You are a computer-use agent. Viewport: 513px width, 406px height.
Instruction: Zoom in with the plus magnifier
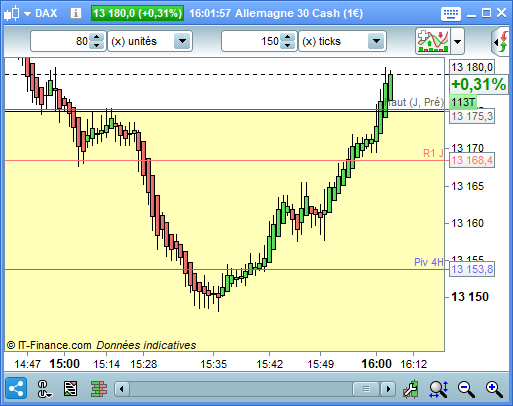click(x=494, y=389)
